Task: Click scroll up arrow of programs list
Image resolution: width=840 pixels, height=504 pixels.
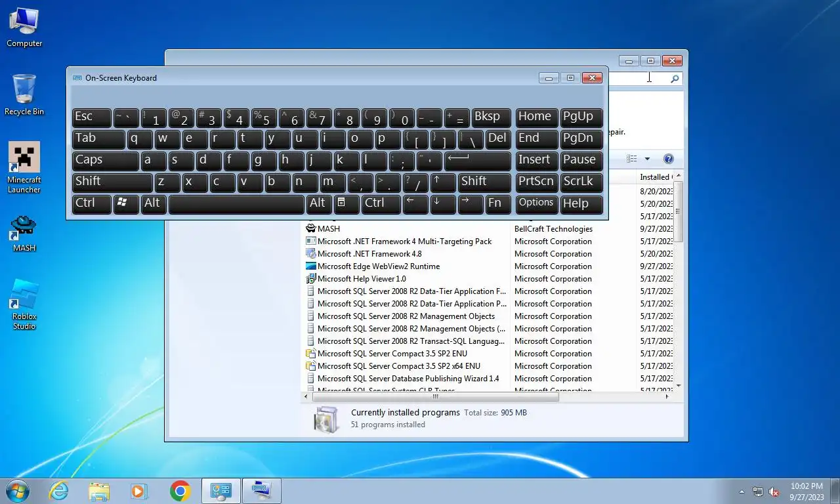Action: coord(679,176)
